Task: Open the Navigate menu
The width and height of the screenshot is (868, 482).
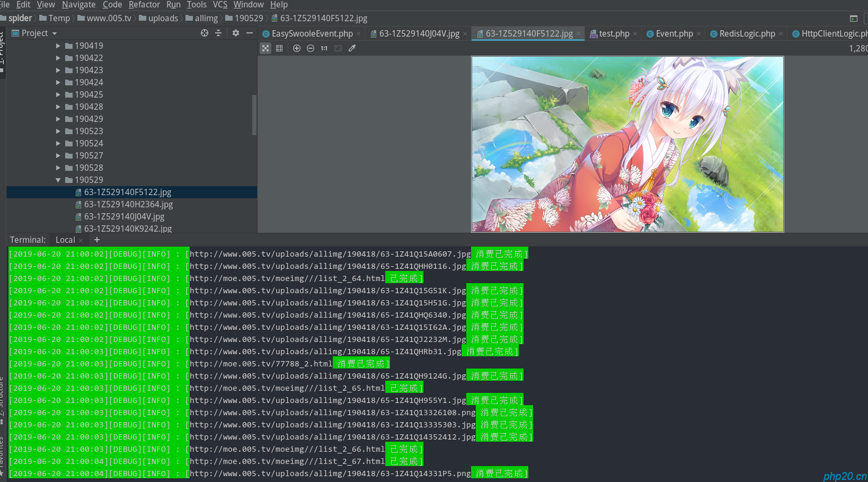Action: click(x=78, y=5)
